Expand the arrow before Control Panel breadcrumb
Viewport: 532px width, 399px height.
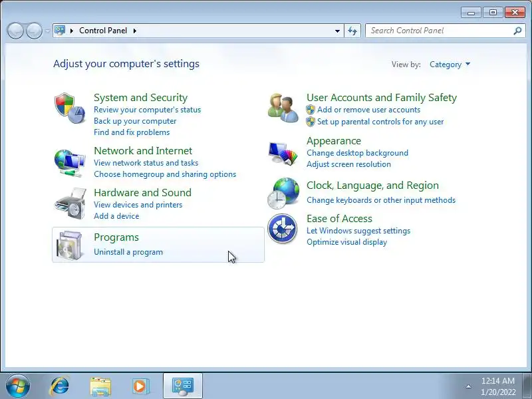[x=72, y=31]
